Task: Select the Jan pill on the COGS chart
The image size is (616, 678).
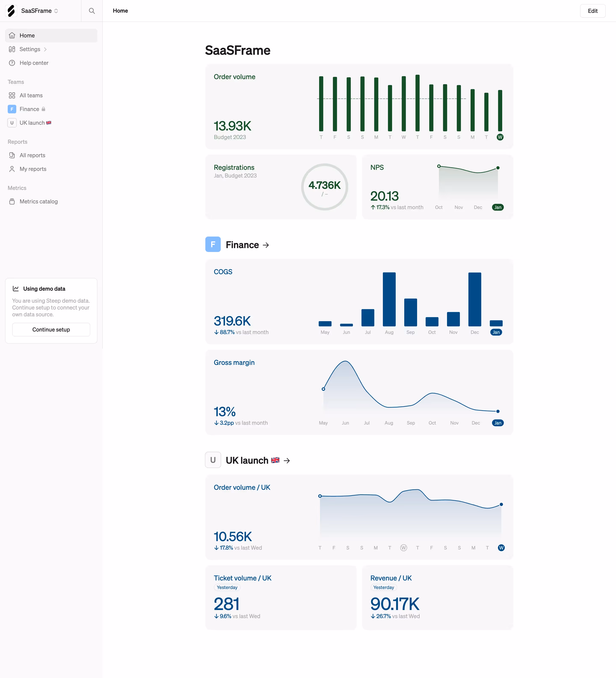Action: tap(496, 332)
